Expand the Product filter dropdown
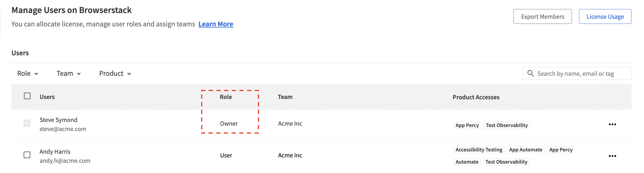The image size is (644, 173). [x=115, y=74]
